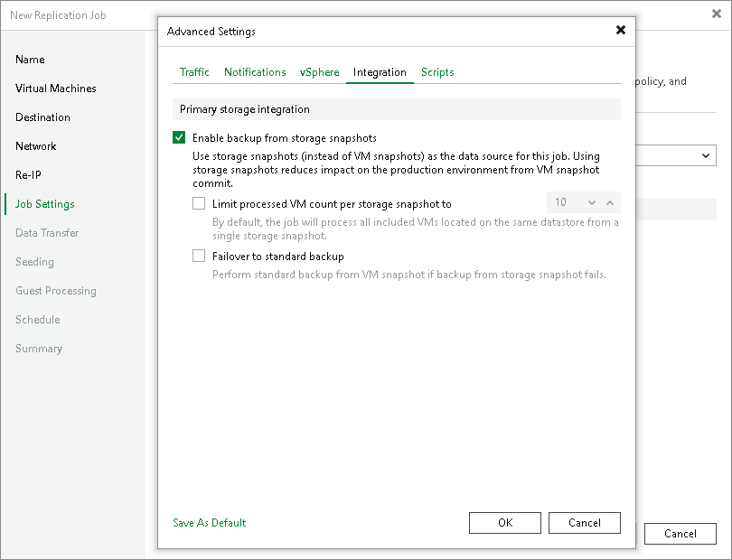Switch to the vSphere tab
This screenshot has height=560, width=732.
319,72
